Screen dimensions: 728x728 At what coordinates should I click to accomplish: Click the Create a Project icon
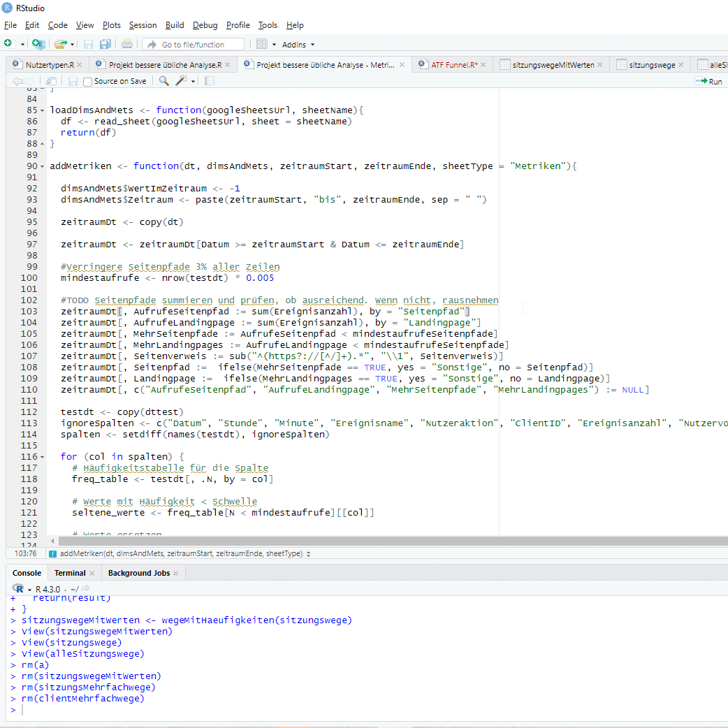pos(38,44)
